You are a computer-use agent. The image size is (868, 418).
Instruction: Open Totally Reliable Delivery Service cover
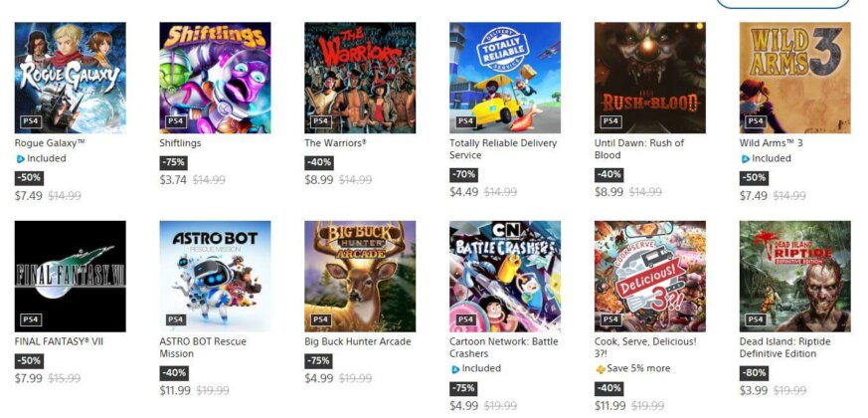(505, 78)
